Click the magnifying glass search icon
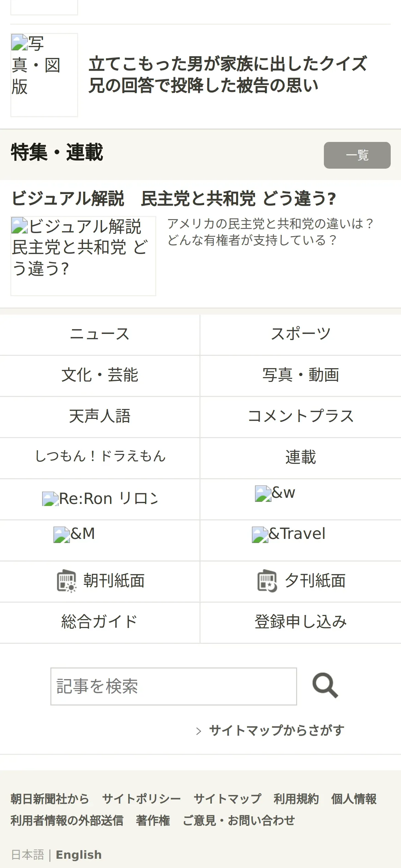Screen dimensions: 401x868 click(325, 686)
